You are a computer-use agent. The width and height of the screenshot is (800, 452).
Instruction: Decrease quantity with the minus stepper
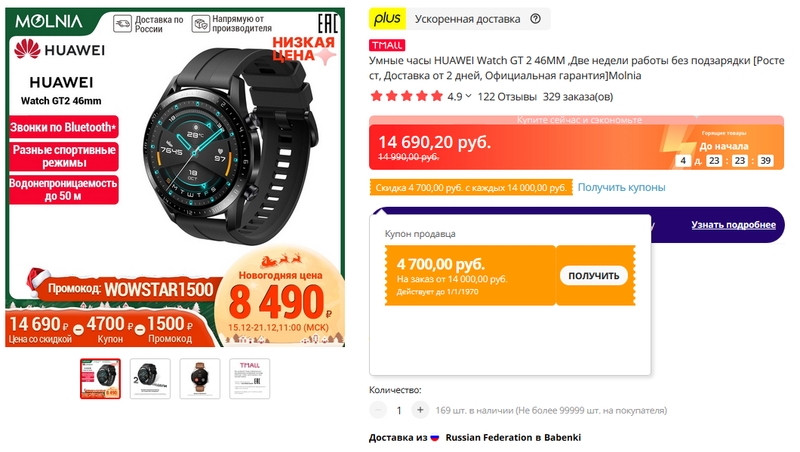click(x=378, y=410)
